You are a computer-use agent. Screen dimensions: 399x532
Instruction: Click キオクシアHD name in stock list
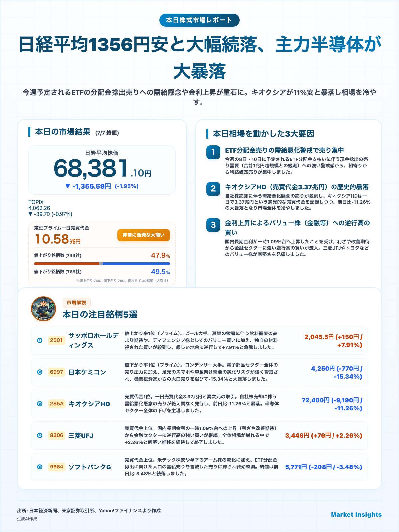click(x=89, y=404)
